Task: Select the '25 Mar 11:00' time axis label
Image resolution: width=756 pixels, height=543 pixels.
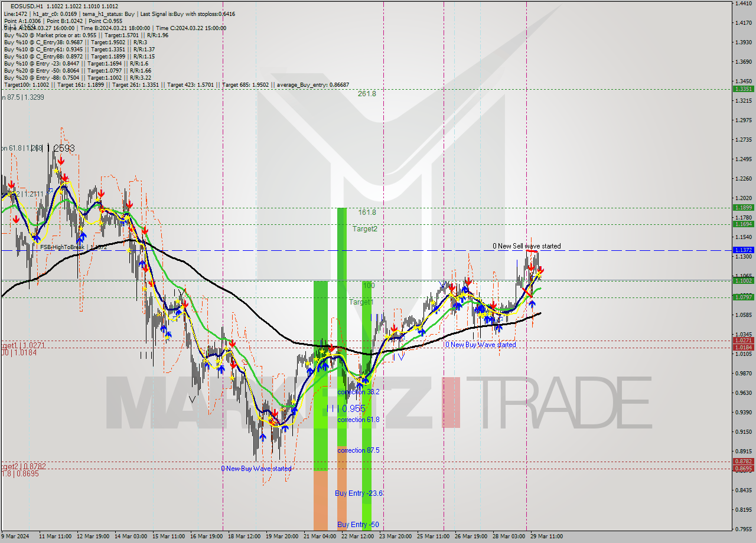Action: pos(433,537)
